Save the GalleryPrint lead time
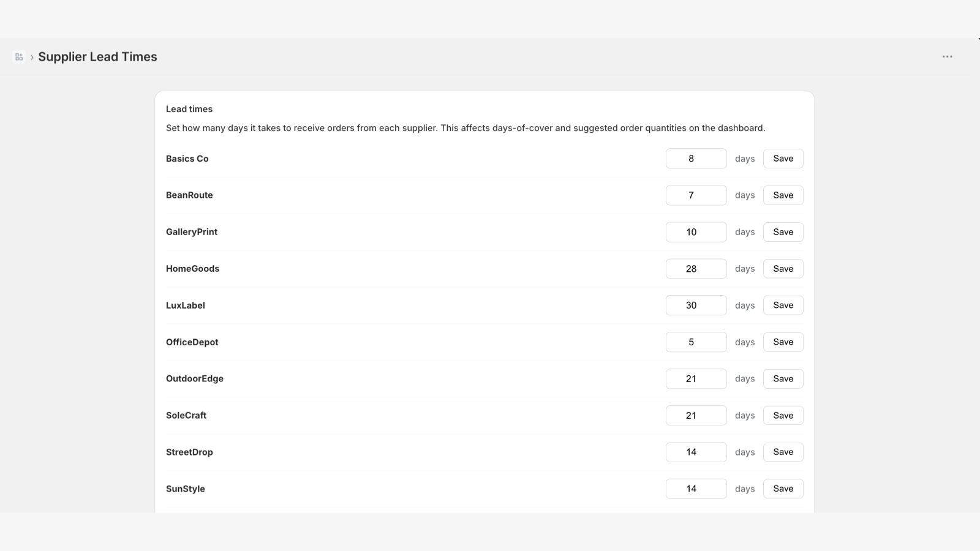 (x=783, y=232)
